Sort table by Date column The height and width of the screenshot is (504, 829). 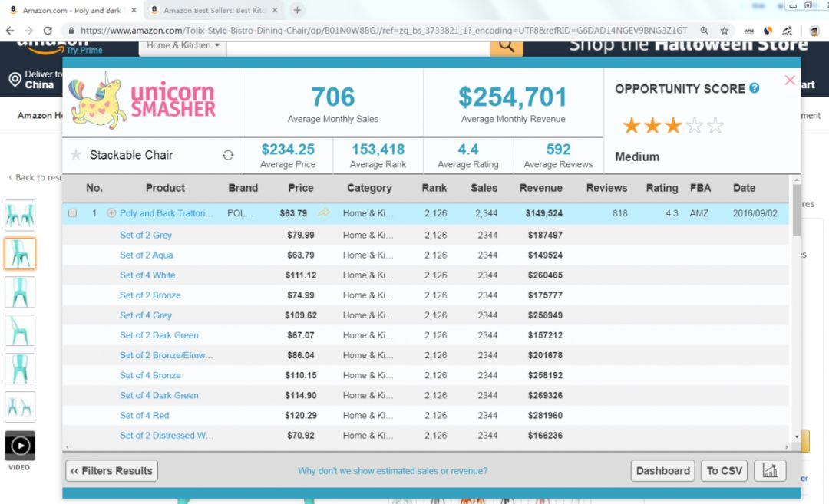[744, 187]
